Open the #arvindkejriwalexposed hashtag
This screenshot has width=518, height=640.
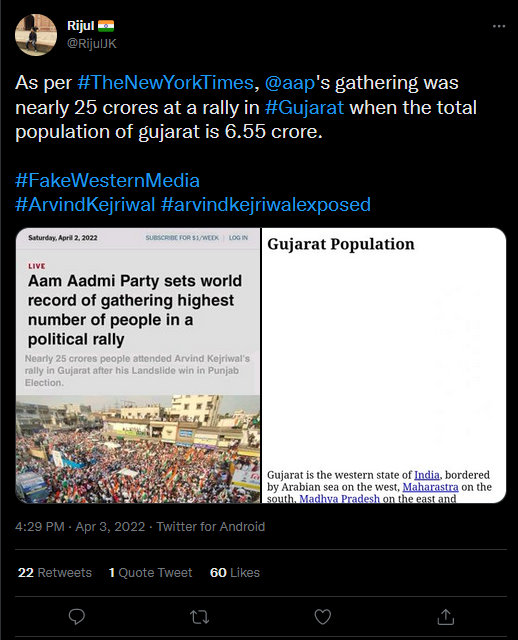266,204
